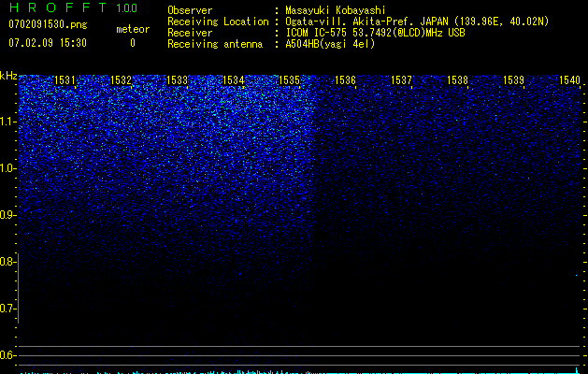
Task: Click the 0.8 kHz axis label
Action: [8, 262]
